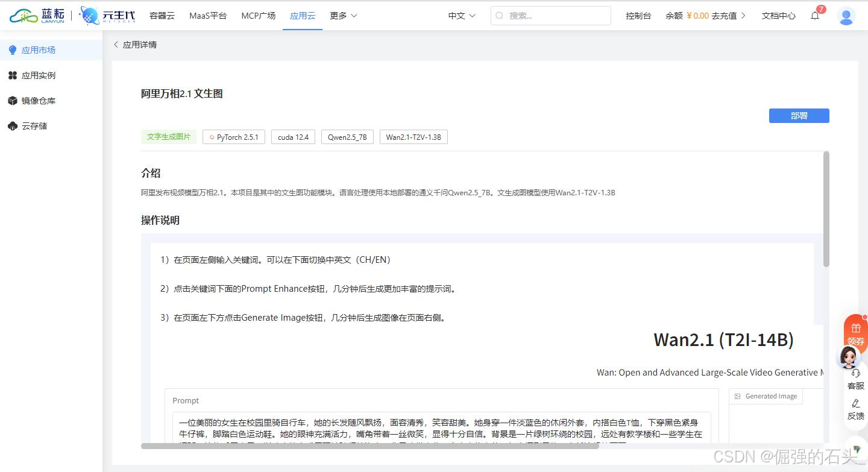868x472 pixels.
Task: Click inside the 搜索 search field
Action: click(x=551, y=16)
